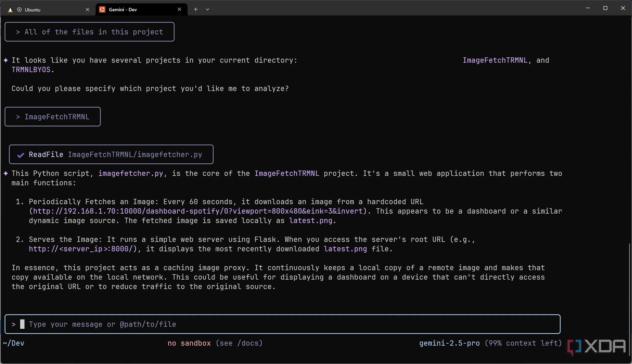Click the 'TRMNLBYOS' project name
This screenshot has height=364, width=632.
click(31, 70)
